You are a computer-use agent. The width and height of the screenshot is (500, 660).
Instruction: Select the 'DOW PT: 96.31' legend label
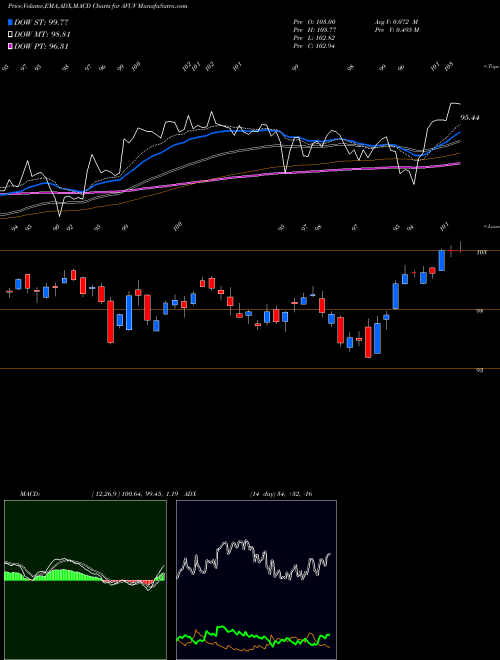41,47
